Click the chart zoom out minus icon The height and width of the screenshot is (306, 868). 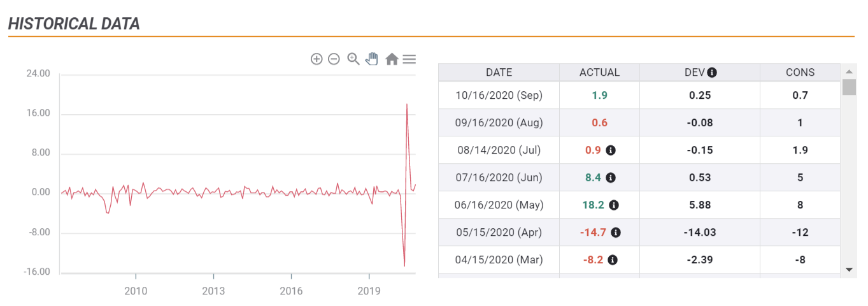pos(334,59)
